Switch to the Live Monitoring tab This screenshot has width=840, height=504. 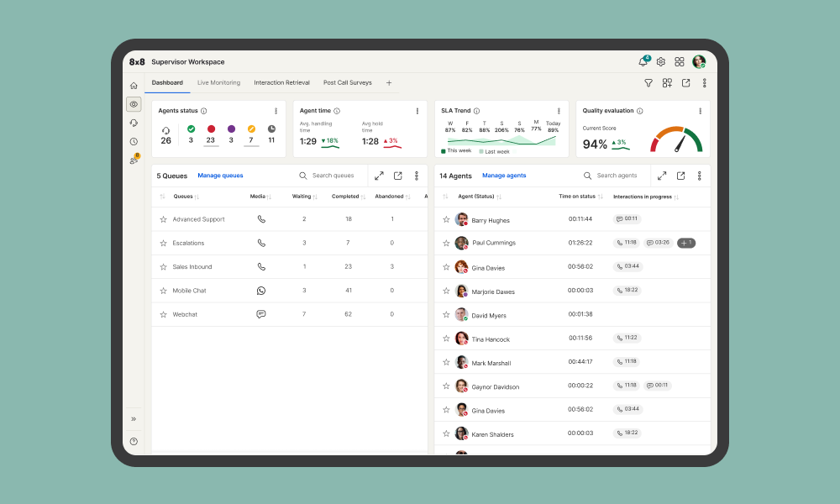pos(218,82)
